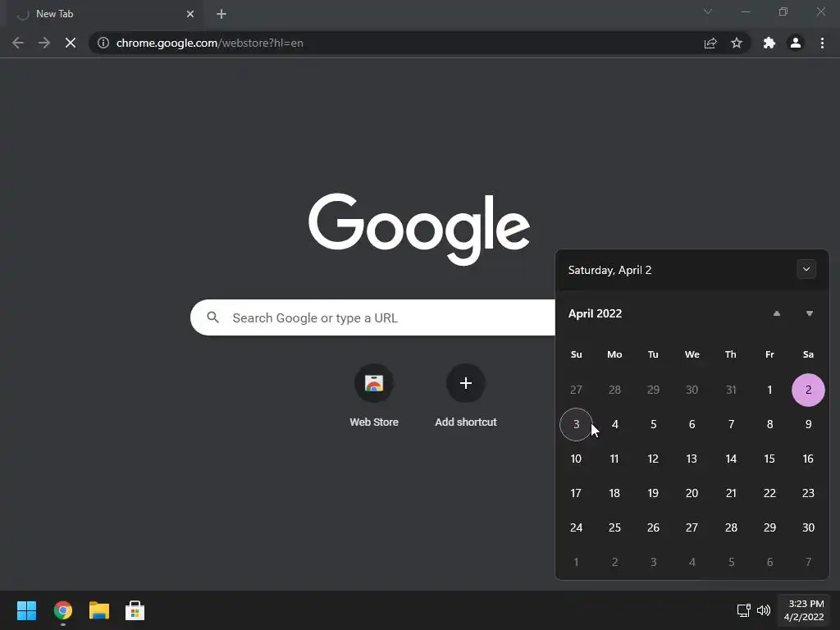Click Chrome icon in the taskbar
The height and width of the screenshot is (630, 840).
[62, 610]
